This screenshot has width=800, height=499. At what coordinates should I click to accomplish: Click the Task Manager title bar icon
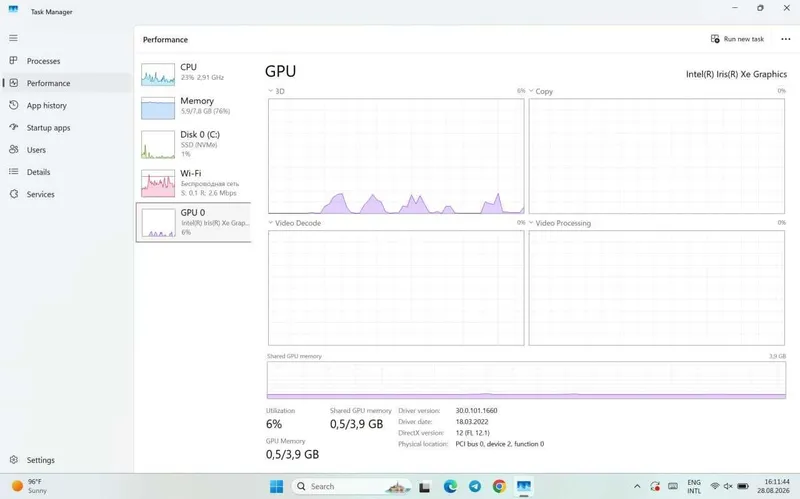point(13,10)
